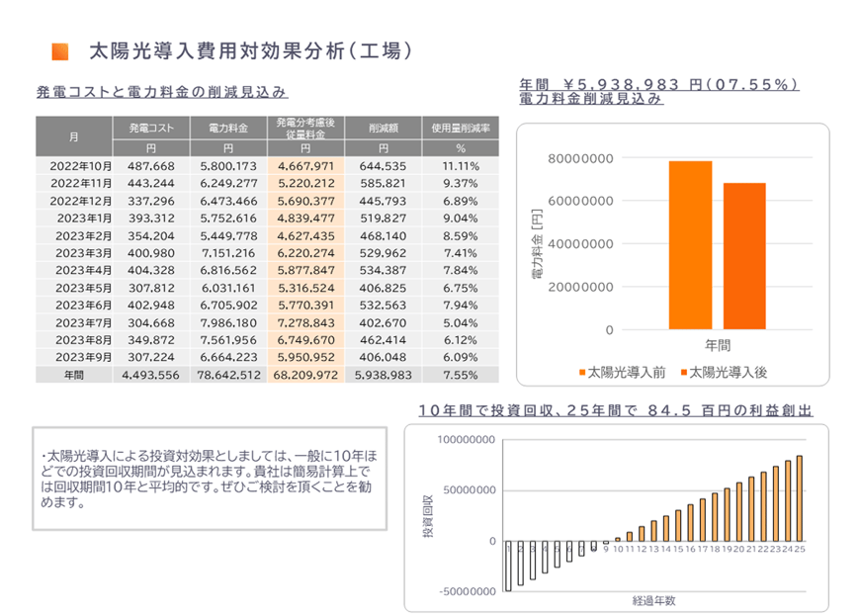This screenshot has height=616, width=860.
Task: Click the year 25 bar in payback chart
Action: point(799,498)
